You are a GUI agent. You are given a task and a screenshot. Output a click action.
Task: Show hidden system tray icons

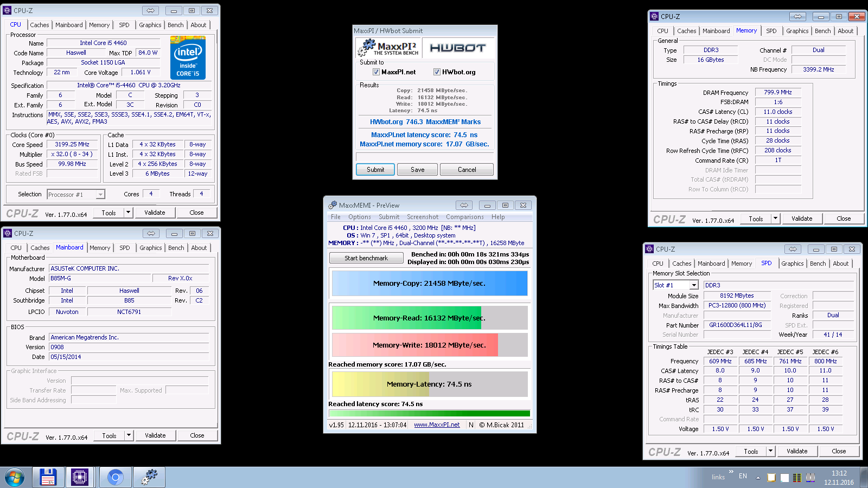click(758, 478)
